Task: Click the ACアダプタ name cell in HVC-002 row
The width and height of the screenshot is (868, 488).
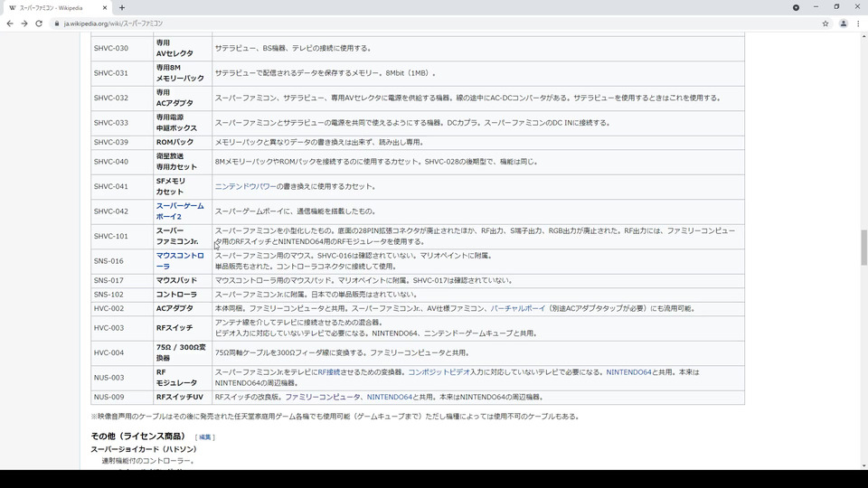Action: (183, 308)
